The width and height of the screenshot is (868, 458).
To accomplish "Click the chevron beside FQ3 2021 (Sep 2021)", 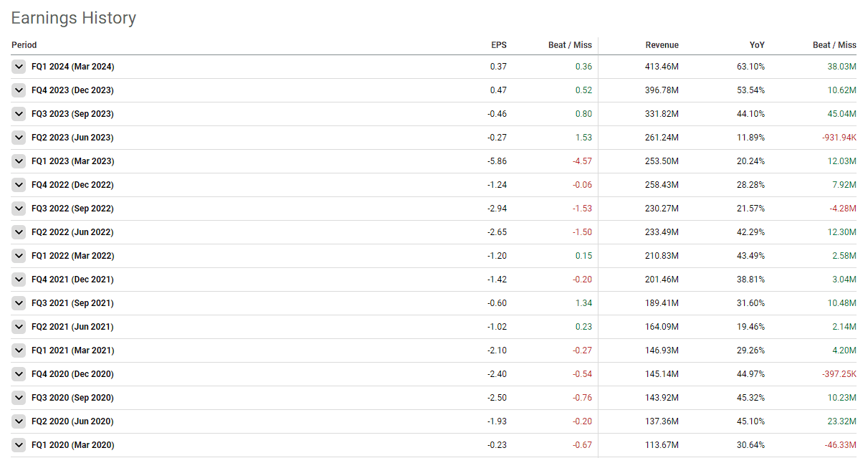I will click(x=19, y=303).
